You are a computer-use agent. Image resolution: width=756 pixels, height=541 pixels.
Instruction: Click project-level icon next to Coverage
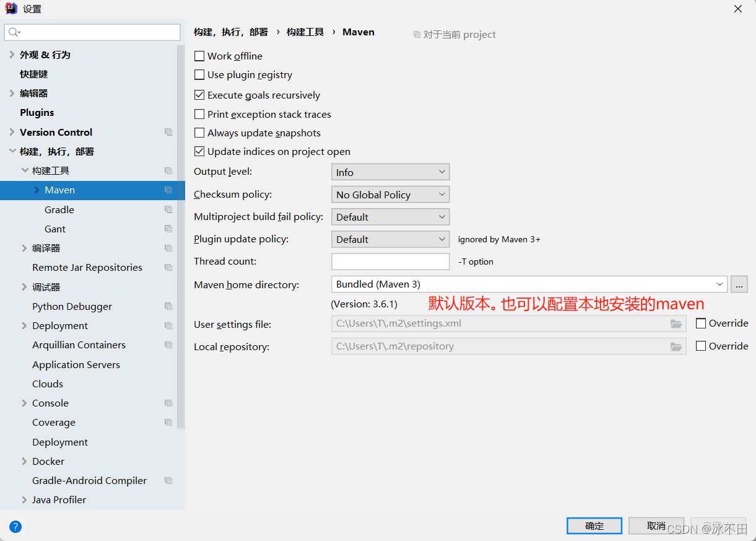click(x=168, y=422)
